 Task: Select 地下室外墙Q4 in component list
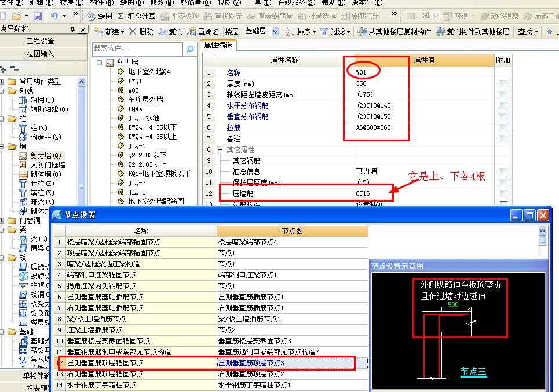point(149,72)
